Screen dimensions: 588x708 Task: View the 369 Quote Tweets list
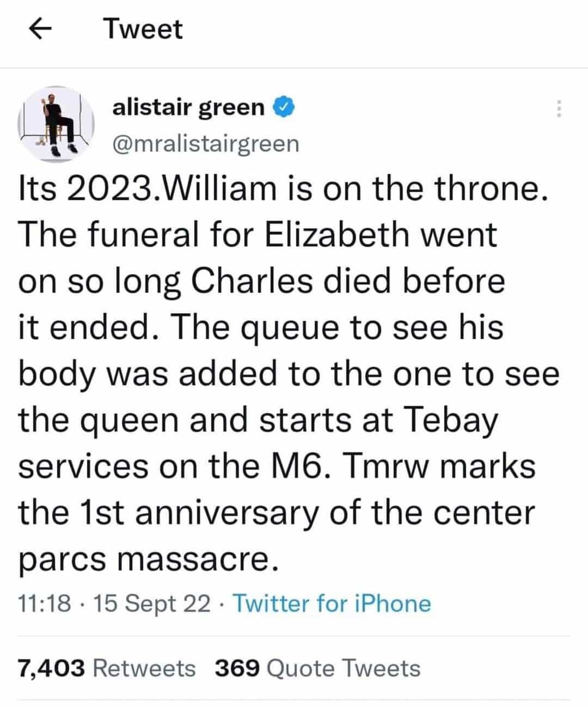(317, 668)
